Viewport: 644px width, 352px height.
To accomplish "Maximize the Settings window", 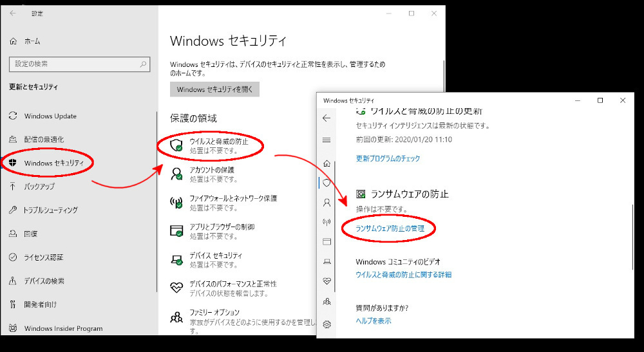I will tap(411, 14).
